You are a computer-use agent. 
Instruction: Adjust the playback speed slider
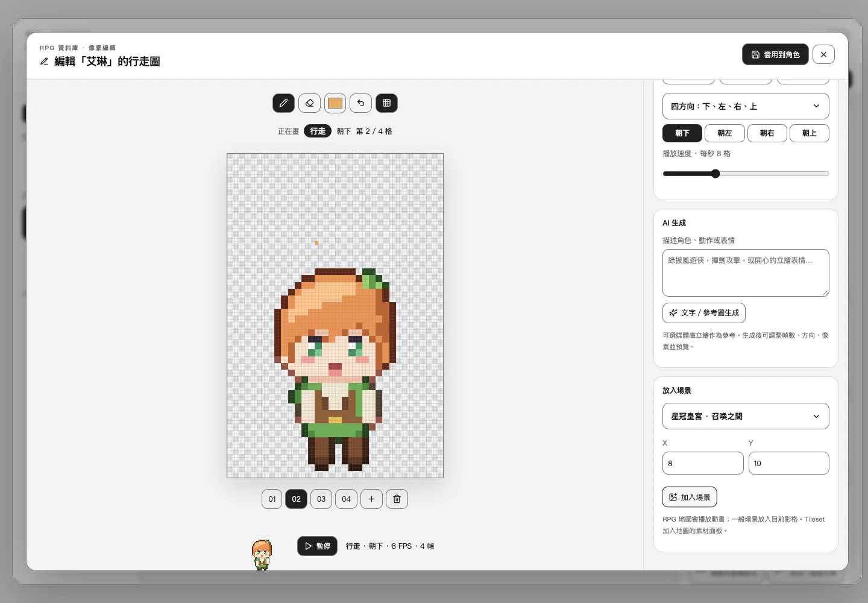click(x=746, y=174)
